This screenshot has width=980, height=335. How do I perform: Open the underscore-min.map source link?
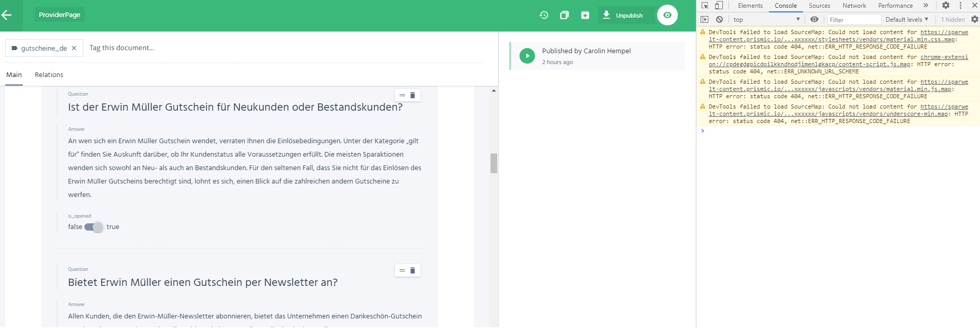pos(838,110)
